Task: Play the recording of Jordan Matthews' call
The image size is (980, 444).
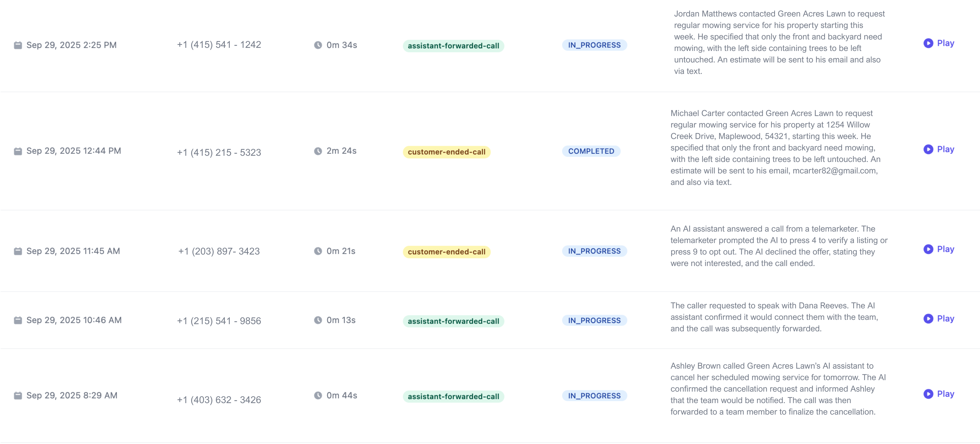Action: coord(939,43)
